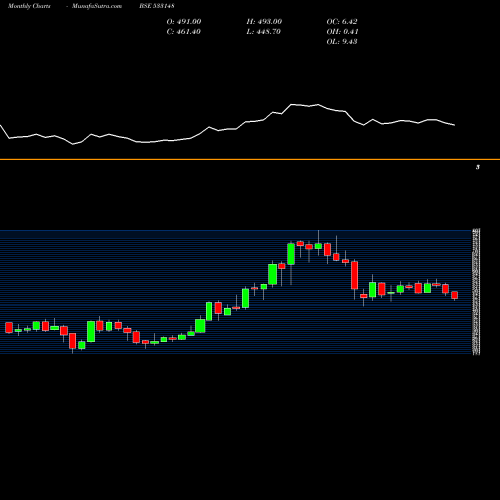Image resolution: width=500 pixels, height=500 pixels.
Task: Click the tallest green candle near the chart peak
Action: [291, 254]
